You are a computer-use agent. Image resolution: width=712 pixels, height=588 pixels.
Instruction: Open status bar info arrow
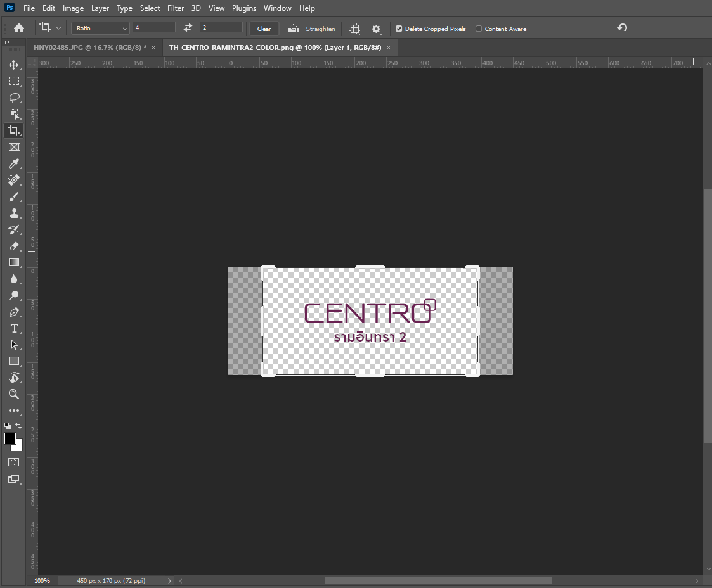pos(169,581)
